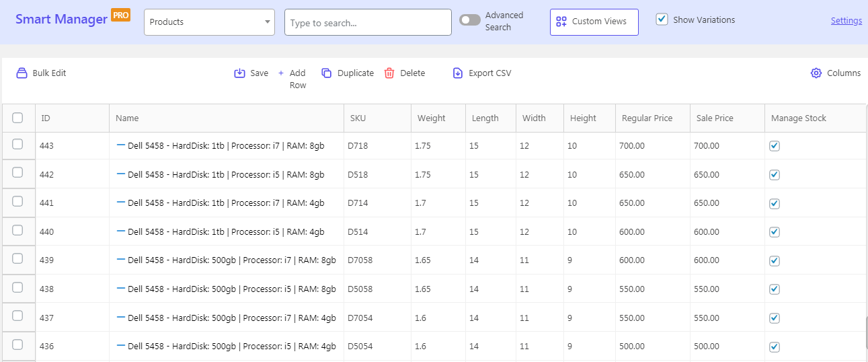Collapse dash icon for row 441
This screenshot has width=868, height=362.
[x=121, y=203]
